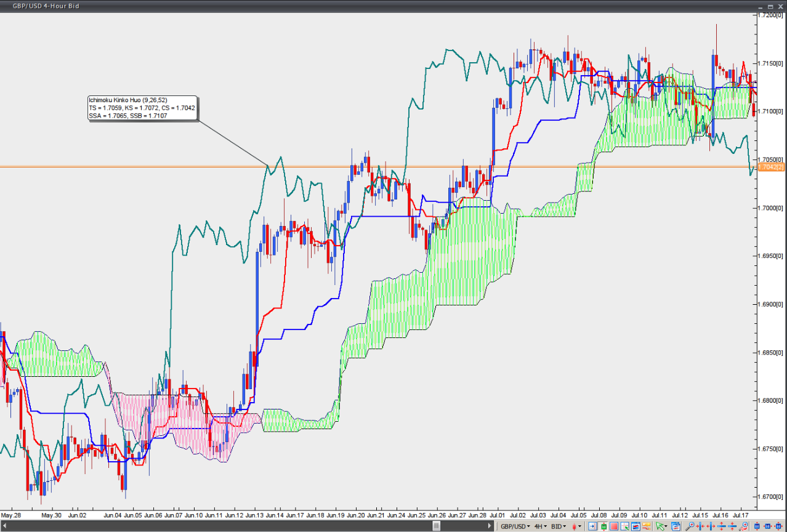Click the 1.6750 price axis label

(769, 449)
